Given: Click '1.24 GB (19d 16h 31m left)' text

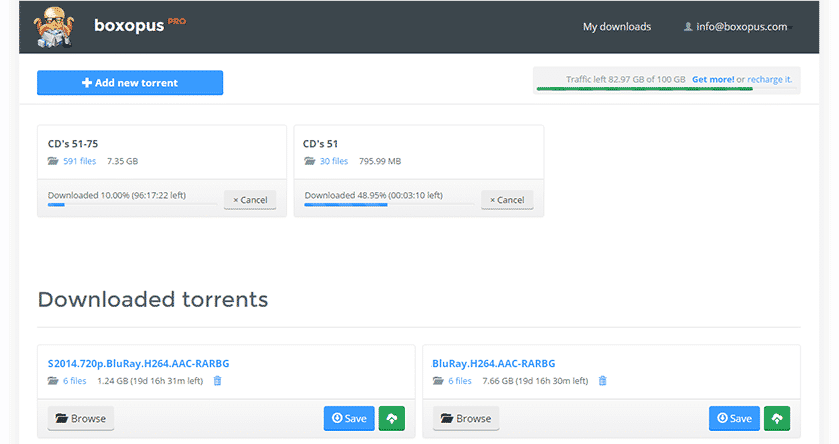Looking at the screenshot, I should 150,381.
